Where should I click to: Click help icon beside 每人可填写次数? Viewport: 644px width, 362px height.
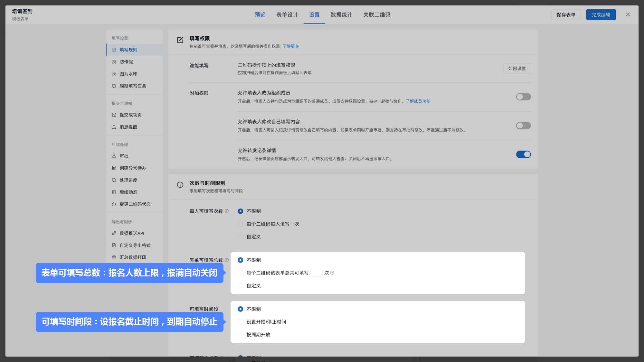[227, 211]
